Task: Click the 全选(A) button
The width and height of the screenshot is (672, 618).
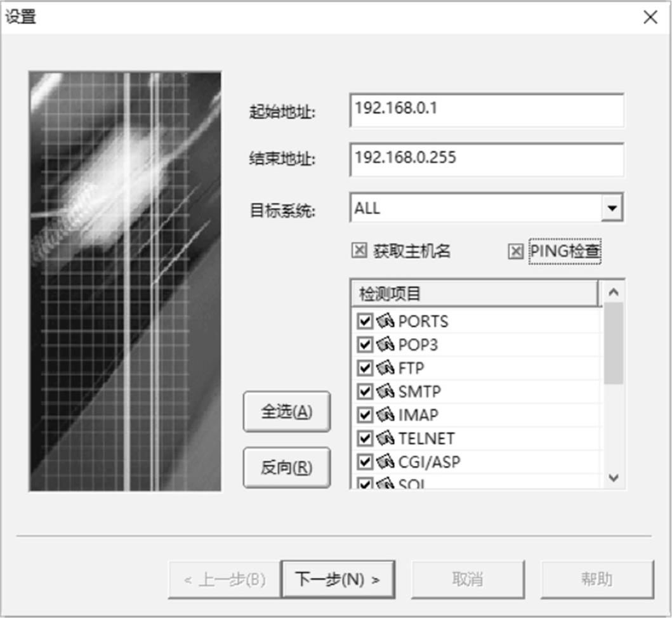Action: point(287,411)
